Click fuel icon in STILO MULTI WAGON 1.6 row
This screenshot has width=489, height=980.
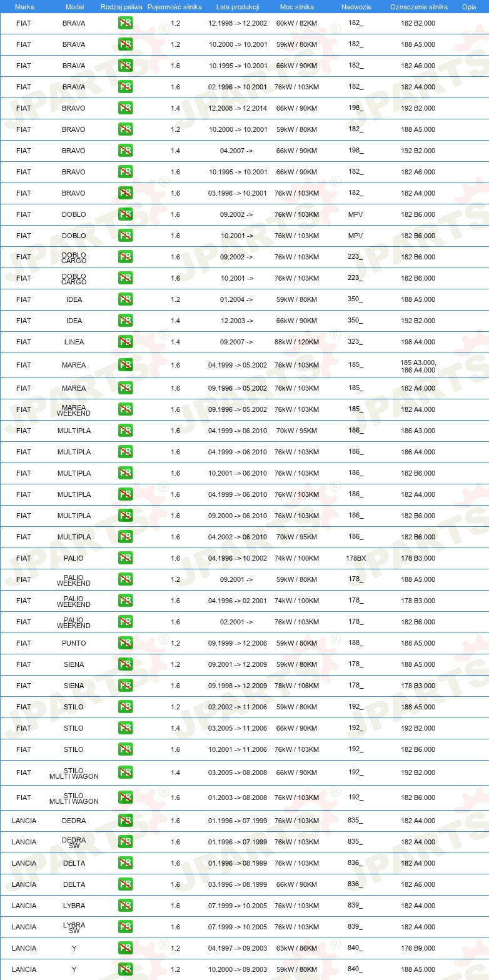click(x=125, y=797)
